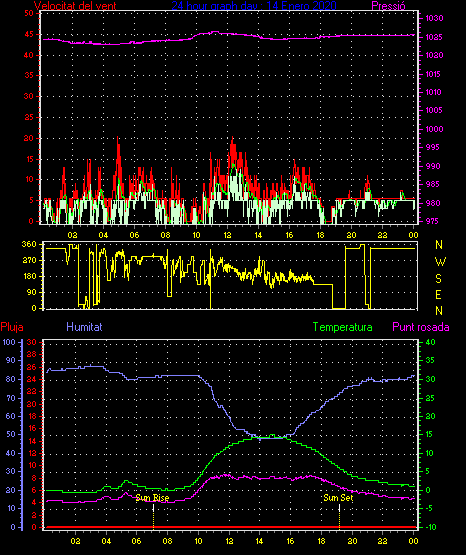Click "45" on the wind speed axis
Screen dimensions: 466x555
coord(29,35)
